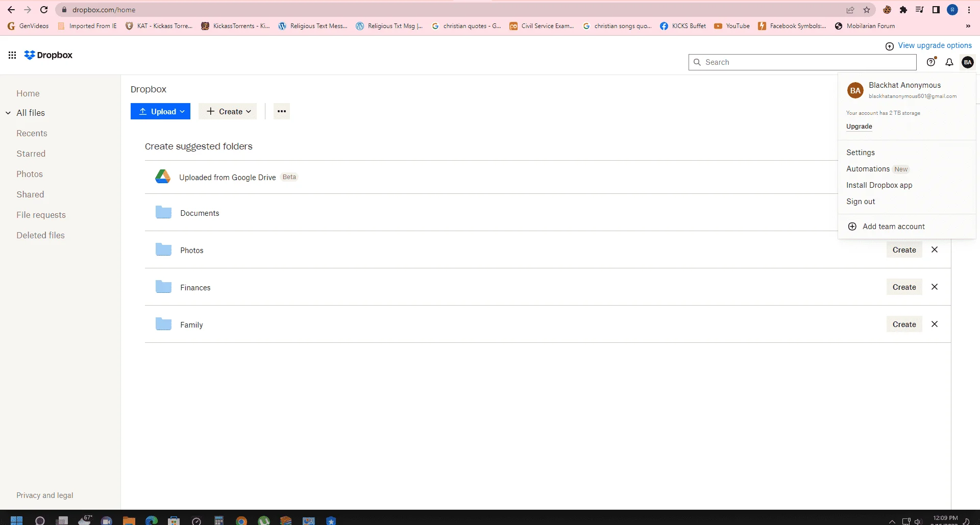Viewport: 980px width, 525px height.
Task: Click the Documents folder icon
Action: pyautogui.click(x=163, y=212)
